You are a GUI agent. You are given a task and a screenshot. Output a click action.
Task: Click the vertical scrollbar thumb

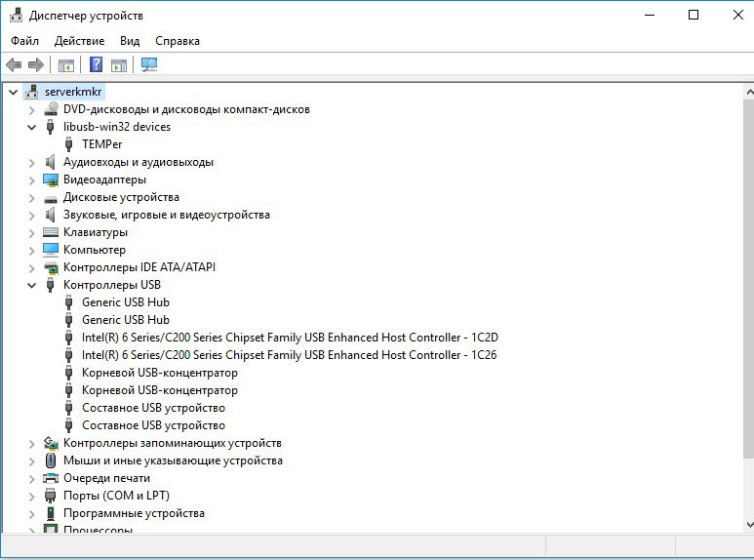749,279
